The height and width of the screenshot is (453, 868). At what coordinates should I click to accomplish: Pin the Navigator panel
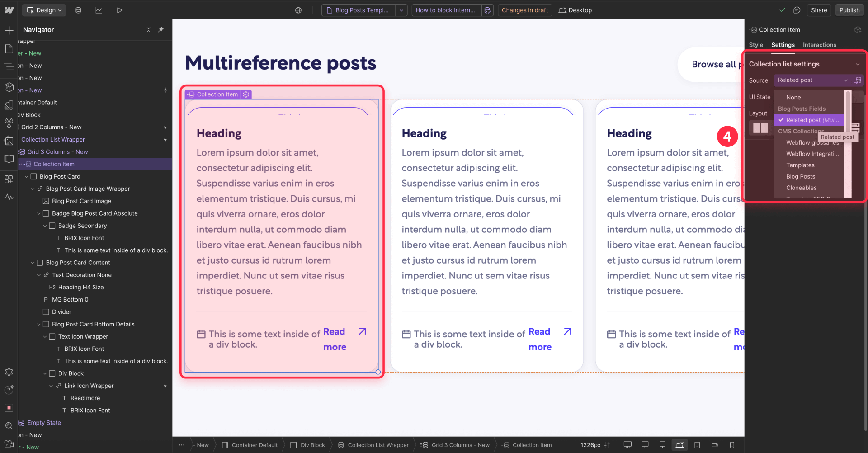(161, 29)
